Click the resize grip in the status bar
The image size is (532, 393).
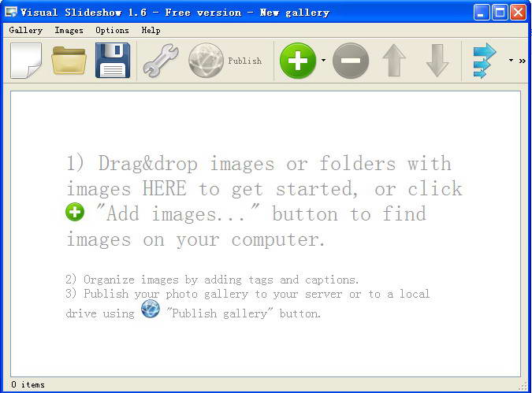(523, 386)
